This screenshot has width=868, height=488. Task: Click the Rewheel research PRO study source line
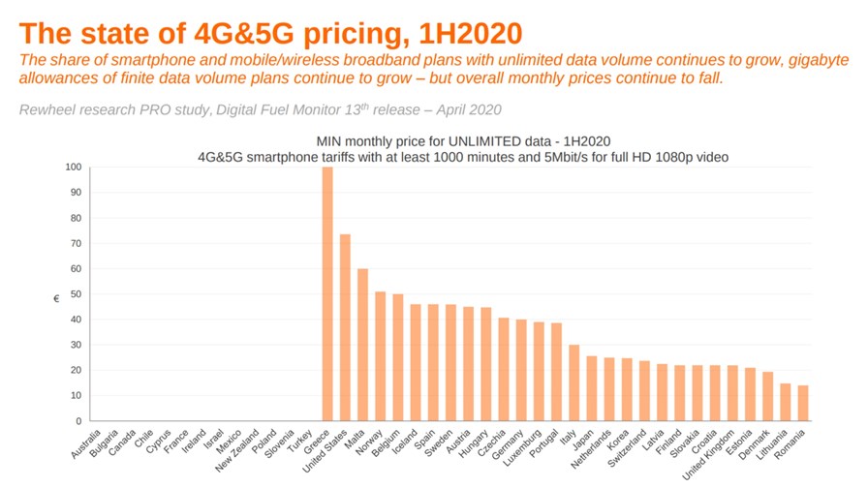261,109
